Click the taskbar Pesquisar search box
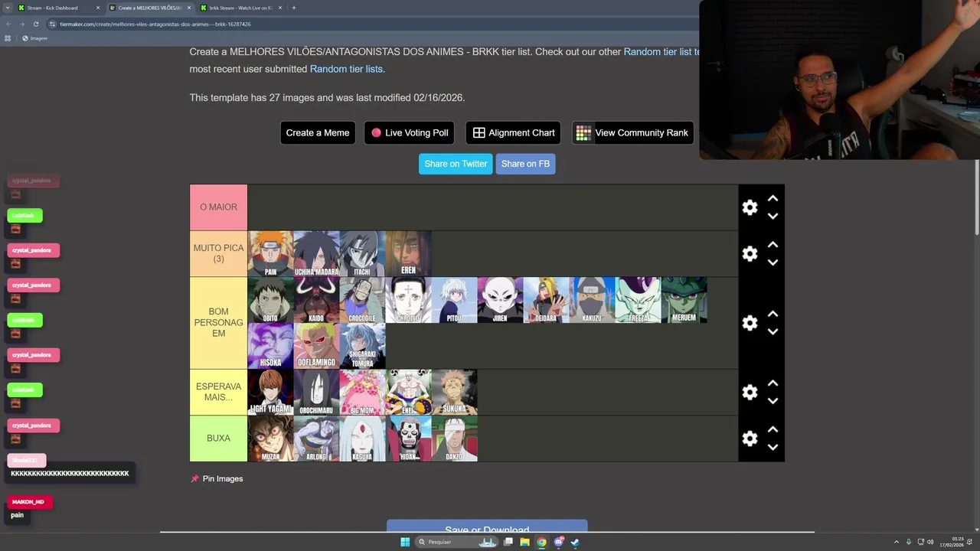The width and height of the screenshot is (980, 551). point(458,542)
